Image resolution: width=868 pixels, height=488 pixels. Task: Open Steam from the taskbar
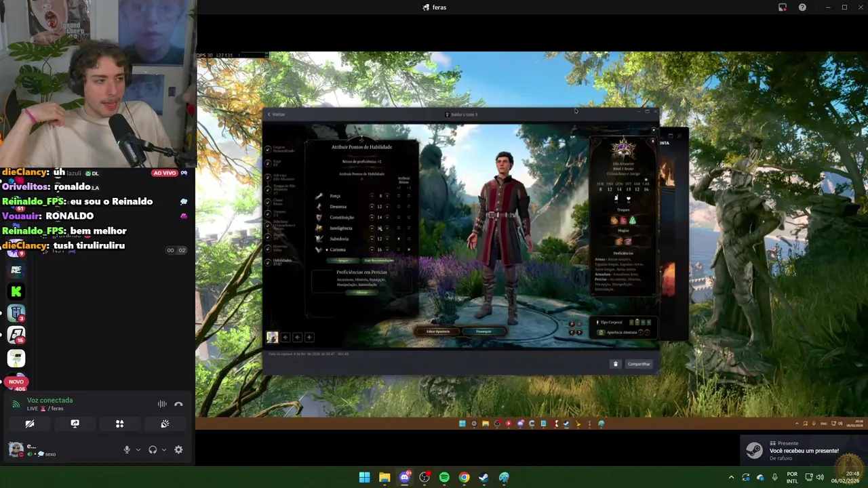(484, 477)
